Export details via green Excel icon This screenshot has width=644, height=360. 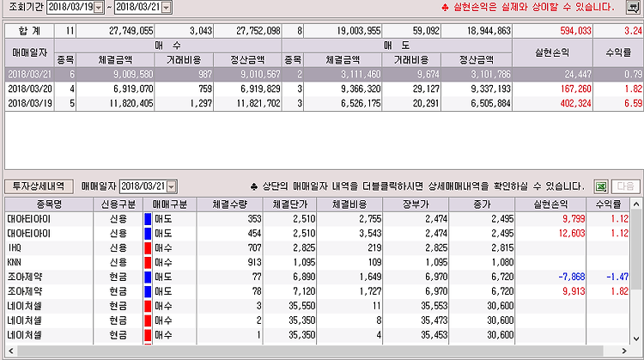click(x=601, y=186)
